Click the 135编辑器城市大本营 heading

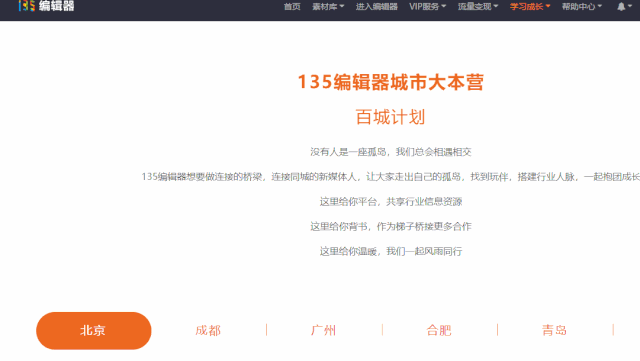click(391, 82)
